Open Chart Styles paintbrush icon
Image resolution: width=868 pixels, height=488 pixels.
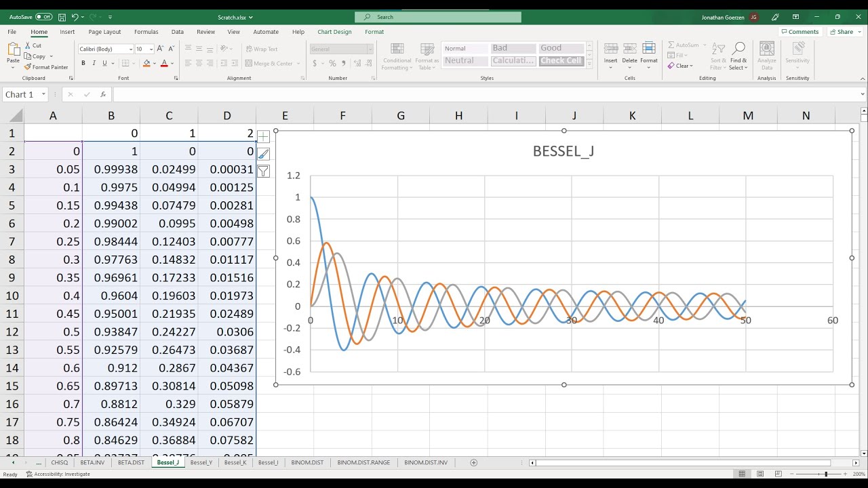coord(264,154)
